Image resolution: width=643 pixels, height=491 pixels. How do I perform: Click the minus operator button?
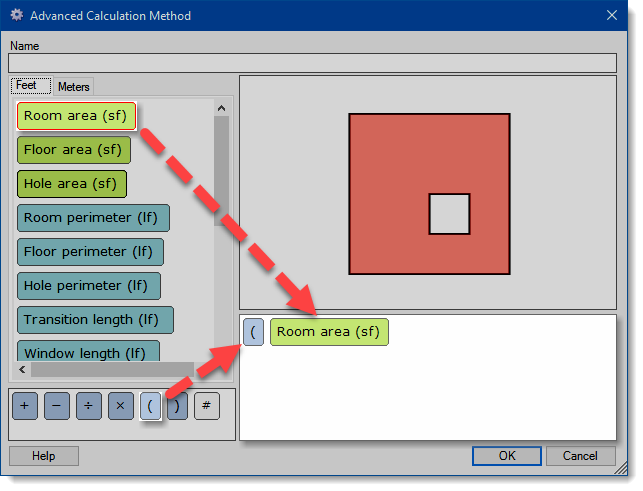click(x=57, y=406)
